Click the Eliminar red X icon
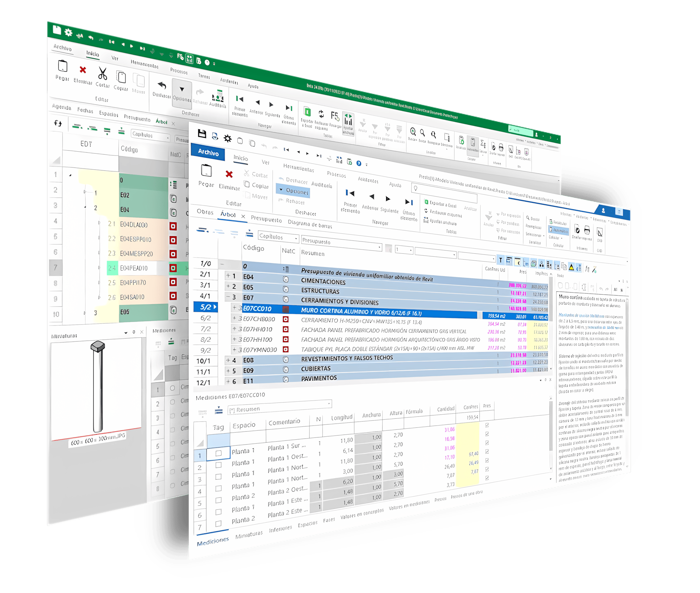The image size is (700, 593). [229, 174]
